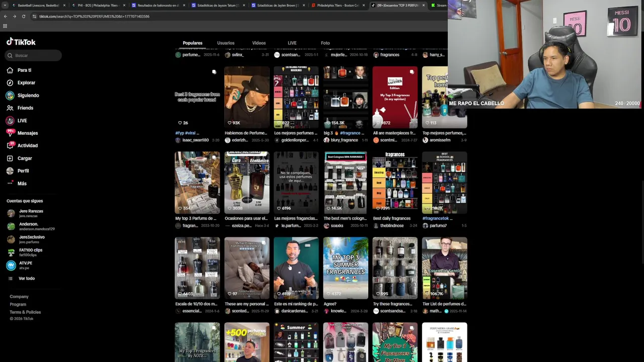Open the bookmarks apps grid icon
This screenshot has height=362, width=644.
click(x=5, y=26)
